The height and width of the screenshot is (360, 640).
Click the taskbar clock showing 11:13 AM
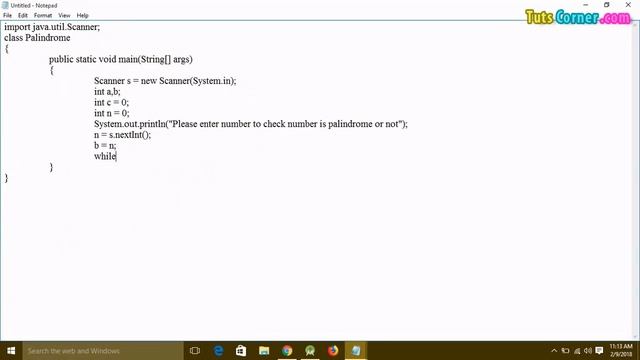(x=621, y=350)
